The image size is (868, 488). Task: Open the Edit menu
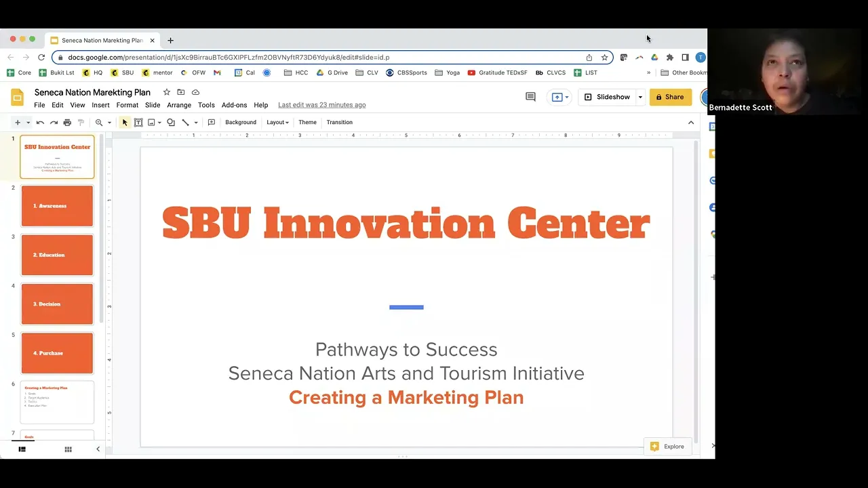pos(58,105)
